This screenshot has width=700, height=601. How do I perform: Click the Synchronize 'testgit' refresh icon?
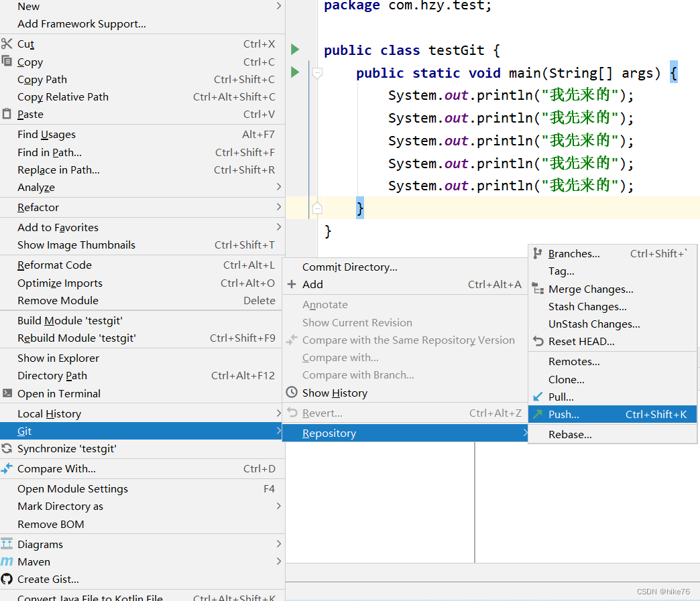tap(7, 448)
